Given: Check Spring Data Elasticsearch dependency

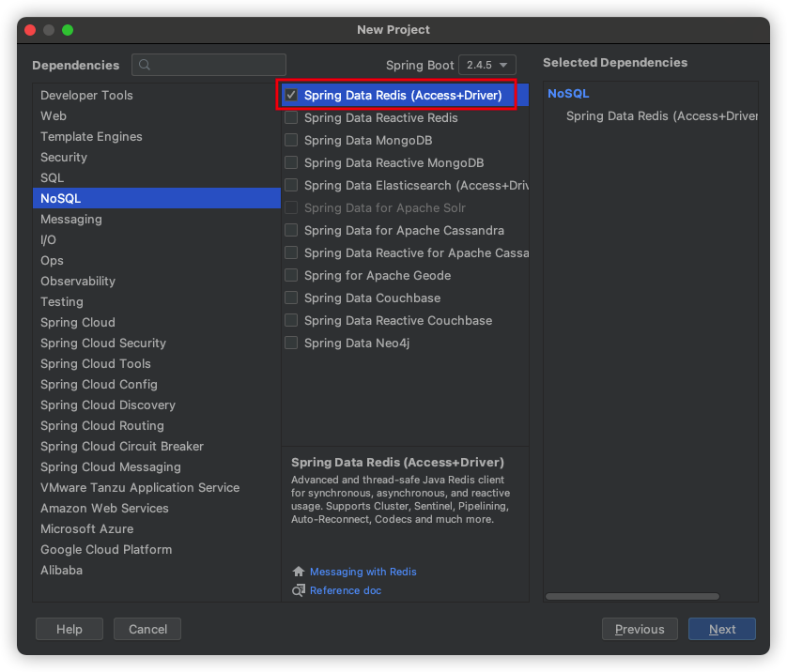Looking at the screenshot, I should point(291,185).
